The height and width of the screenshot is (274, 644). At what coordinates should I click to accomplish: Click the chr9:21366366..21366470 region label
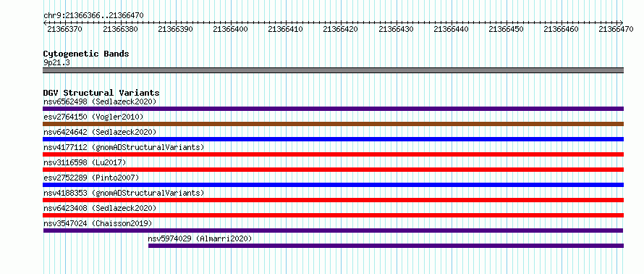pyautogui.click(x=93, y=15)
